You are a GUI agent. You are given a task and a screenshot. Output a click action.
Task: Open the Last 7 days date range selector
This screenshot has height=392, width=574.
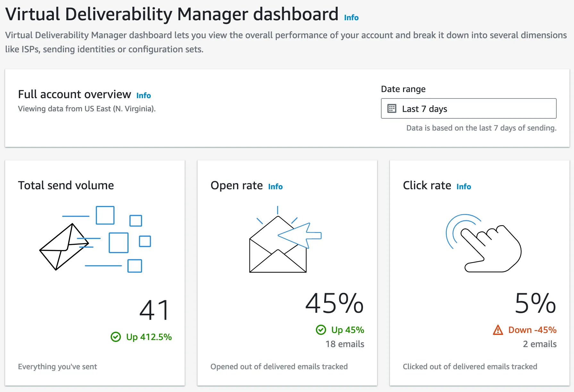[468, 108]
